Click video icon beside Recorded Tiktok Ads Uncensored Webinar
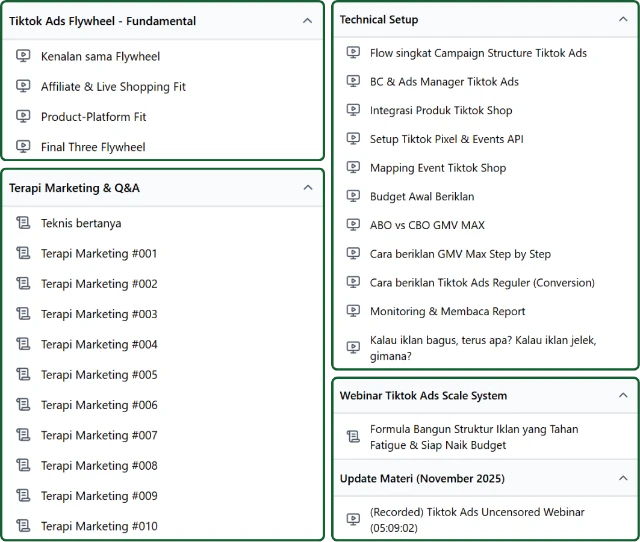 point(352,520)
